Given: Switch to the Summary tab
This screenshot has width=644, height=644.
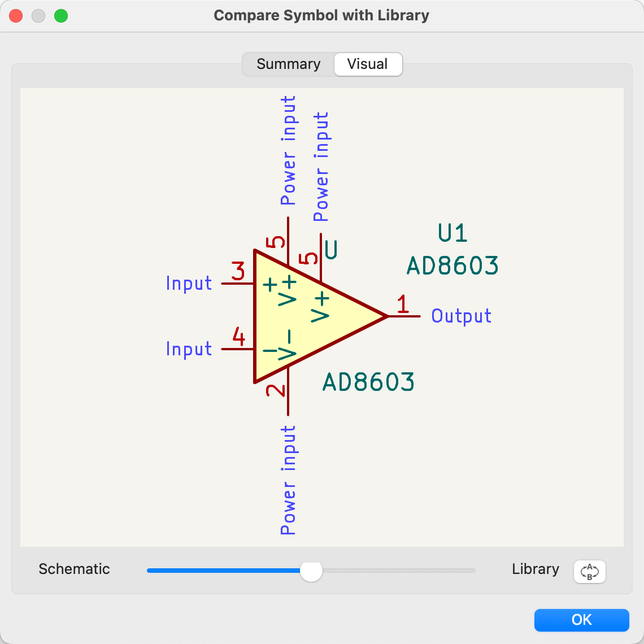Looking at the screenshot, I should [288, 64].
